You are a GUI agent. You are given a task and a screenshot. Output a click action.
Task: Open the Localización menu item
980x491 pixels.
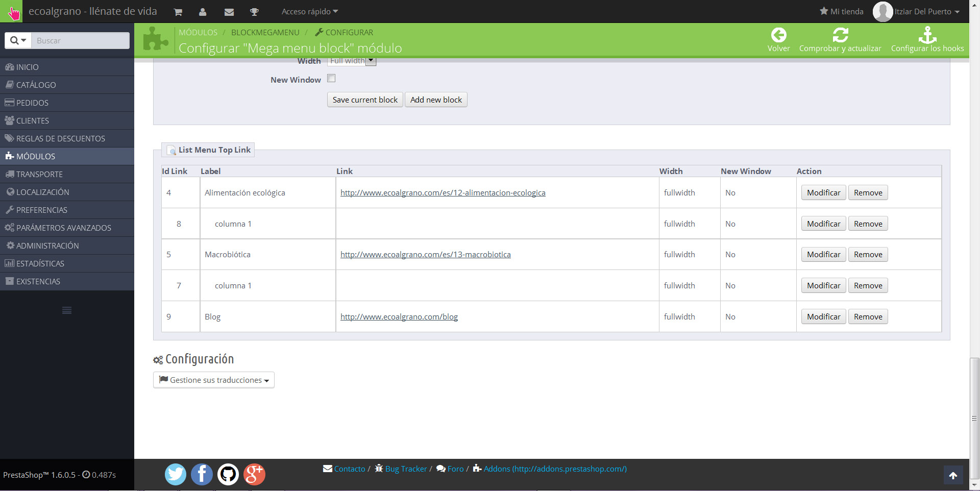(x=67, y=192)
